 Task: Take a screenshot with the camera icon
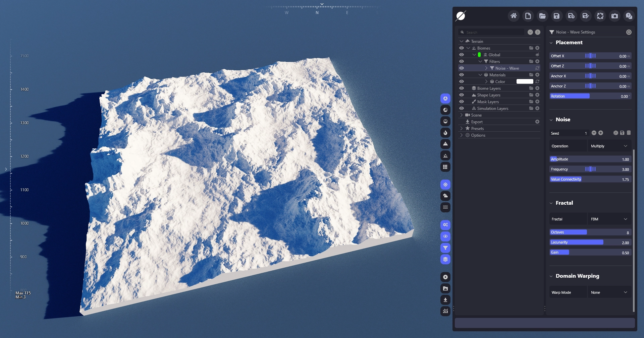point(614,16)
